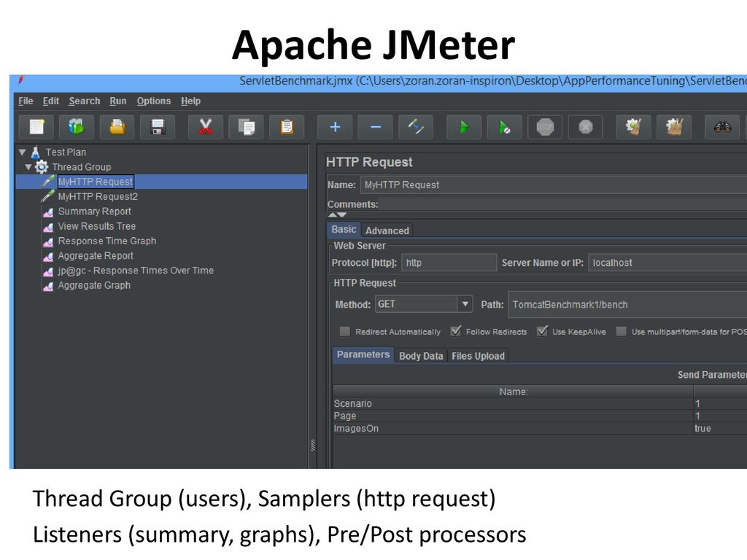Open the Options menu

154,101
